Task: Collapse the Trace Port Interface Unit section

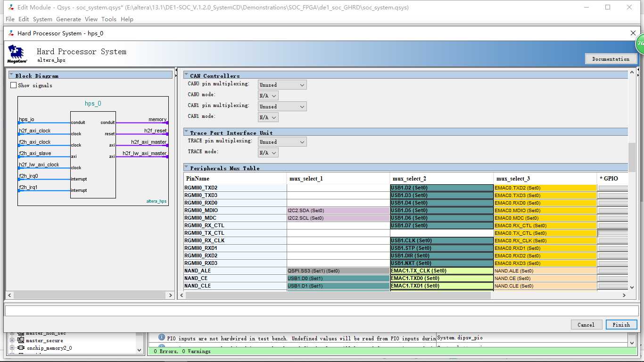Action: tap(186, 132)
